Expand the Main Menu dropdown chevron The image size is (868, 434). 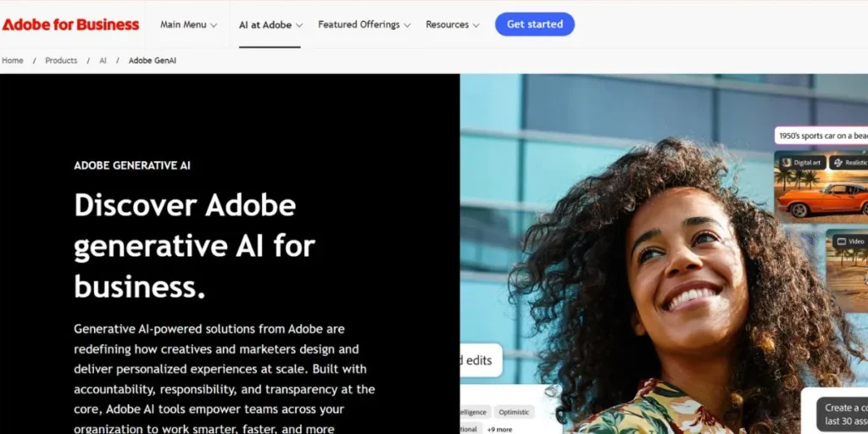(x=214, y=25)
